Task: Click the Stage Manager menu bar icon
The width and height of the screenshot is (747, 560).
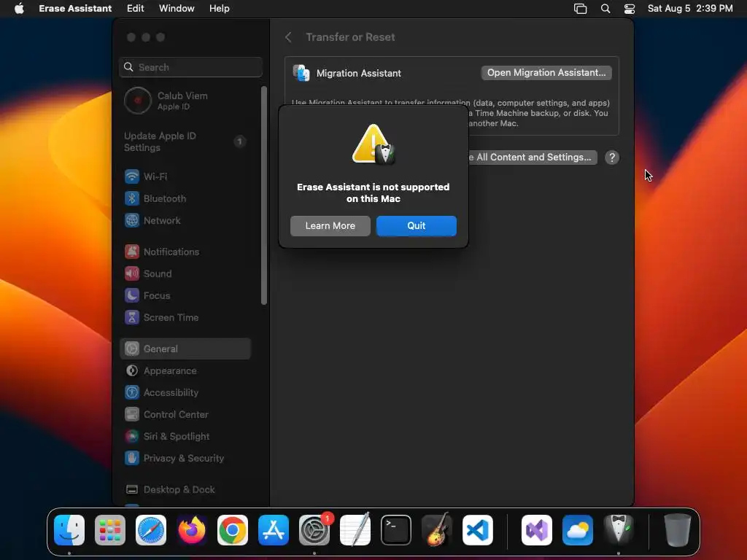Action: (x=580, y=9)
